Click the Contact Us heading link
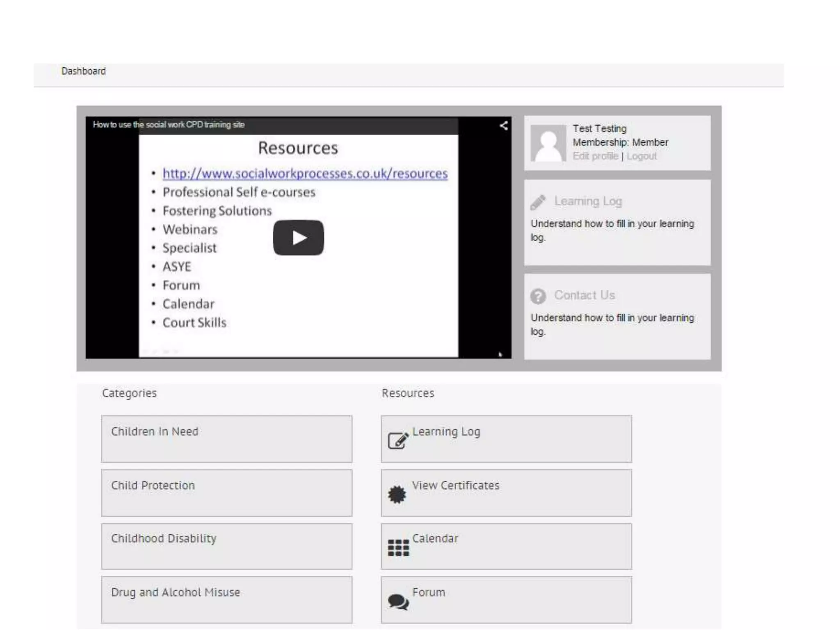This screenshot has height=630, width=840. pos(584,295)
